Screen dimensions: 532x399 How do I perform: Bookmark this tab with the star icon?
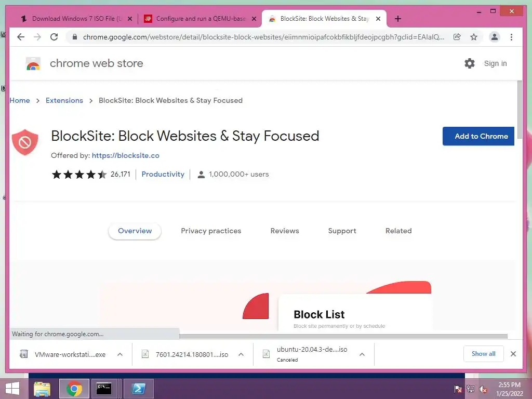click(x=474, y=37)
